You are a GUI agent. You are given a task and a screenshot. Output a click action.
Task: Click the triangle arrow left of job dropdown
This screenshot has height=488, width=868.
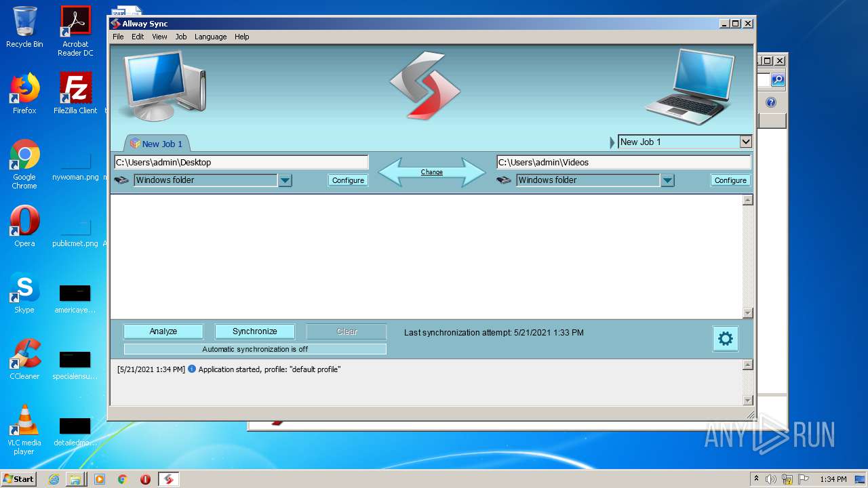pyautogui.click(x=612, y=142)
